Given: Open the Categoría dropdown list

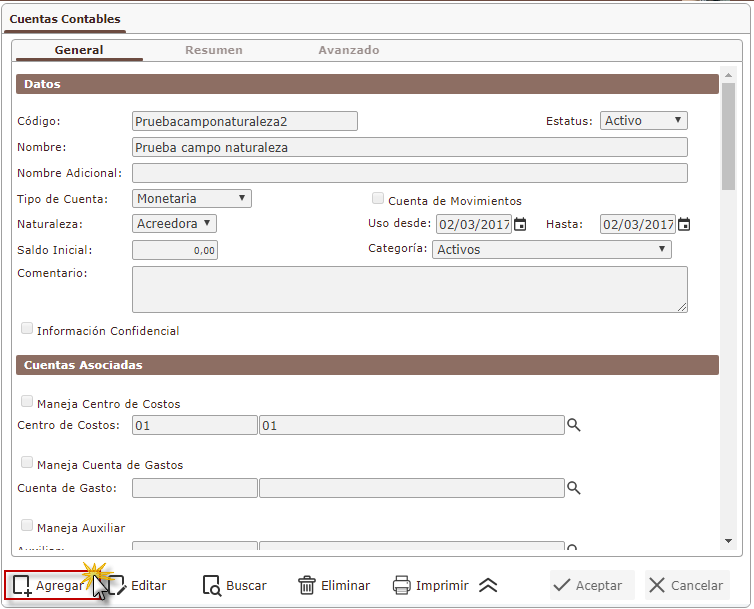Looking at the screenshot, I should tap(552, 249).
